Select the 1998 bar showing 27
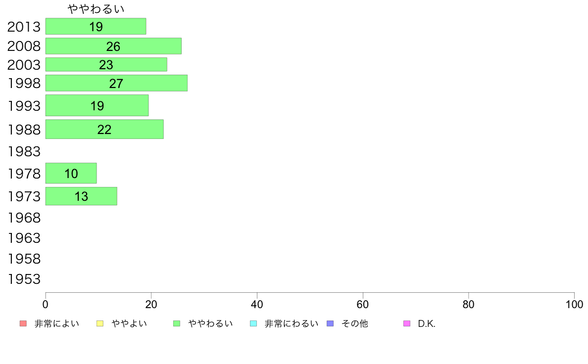 pos(117,83)
